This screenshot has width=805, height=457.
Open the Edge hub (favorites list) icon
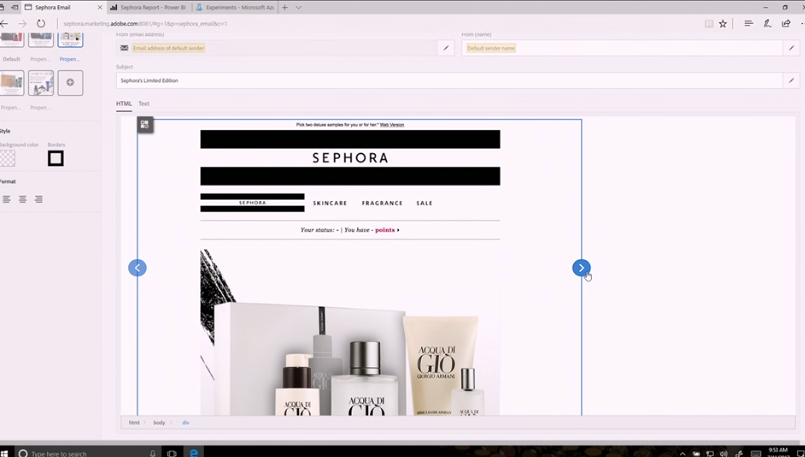[749, 24]
